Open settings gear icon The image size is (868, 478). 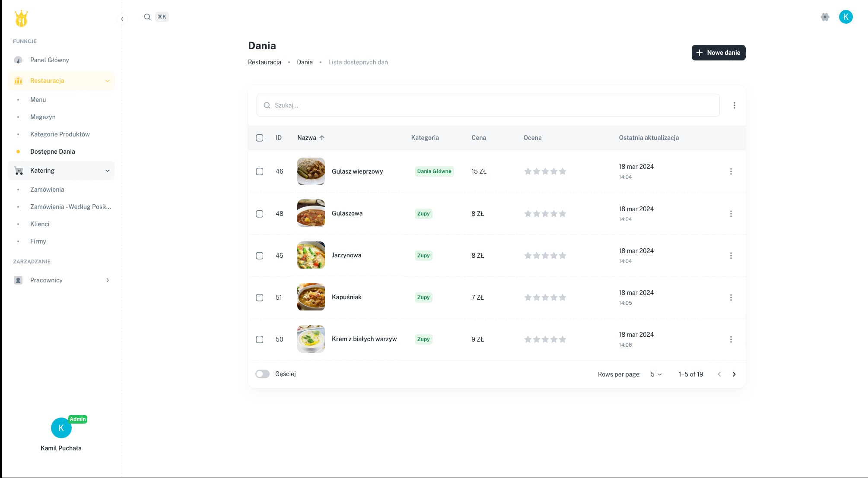(825, 17)
